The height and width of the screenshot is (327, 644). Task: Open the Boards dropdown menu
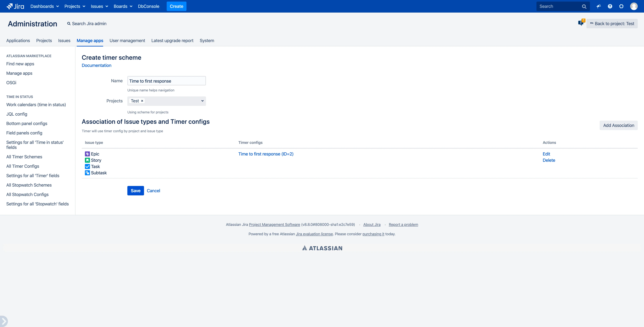click(x=123, y=6)
